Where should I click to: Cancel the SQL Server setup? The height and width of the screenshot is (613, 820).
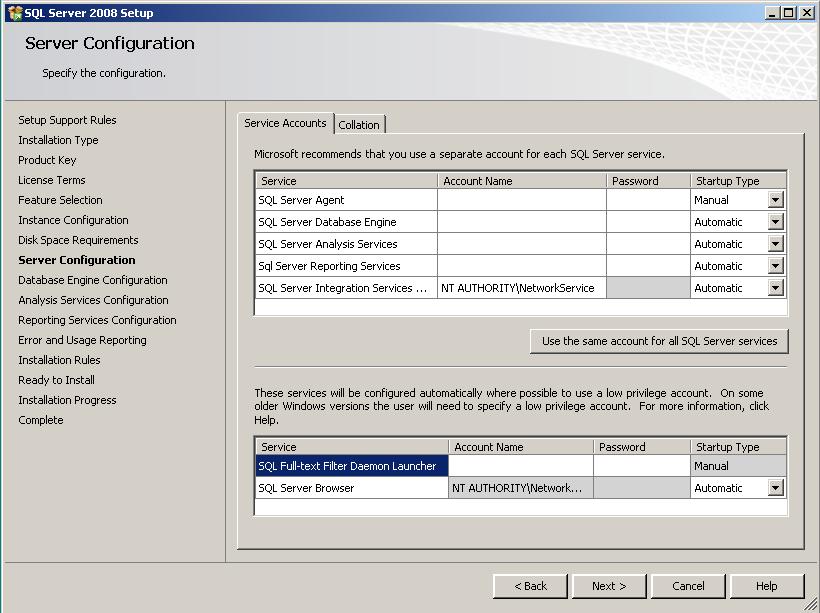[x=688, y=586]
